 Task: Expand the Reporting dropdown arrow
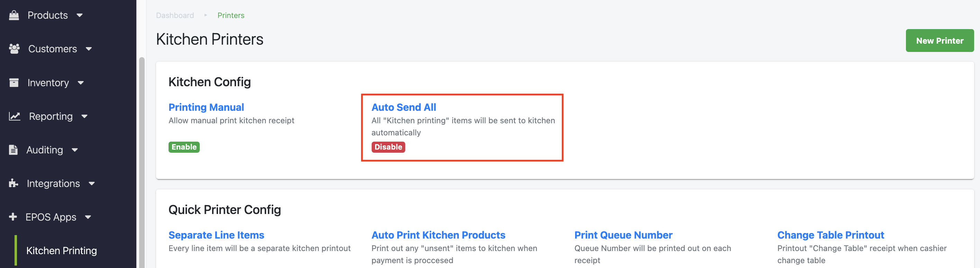coord(84,116)
